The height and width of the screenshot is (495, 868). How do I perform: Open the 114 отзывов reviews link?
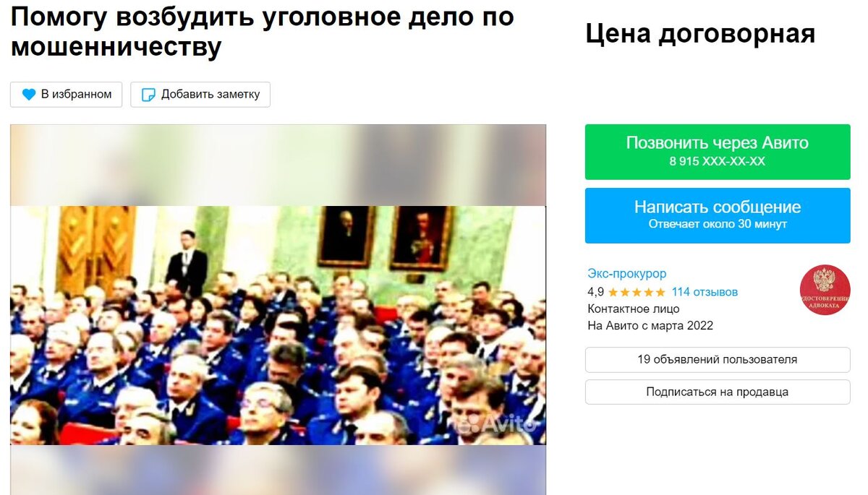[x=705, y=293]
